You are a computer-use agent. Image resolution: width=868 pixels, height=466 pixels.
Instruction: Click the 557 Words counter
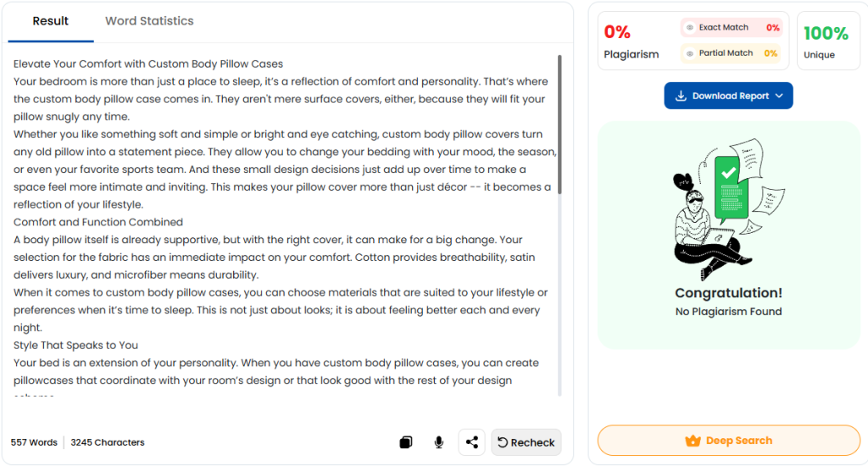(x=34, y=442)
